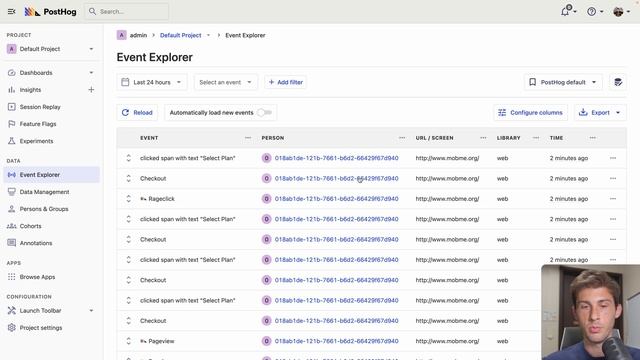The height and width of the screenshot is (360, 640).
Task: Expand Launch Toolbar dropdown arrow
Action: [91, 311]
